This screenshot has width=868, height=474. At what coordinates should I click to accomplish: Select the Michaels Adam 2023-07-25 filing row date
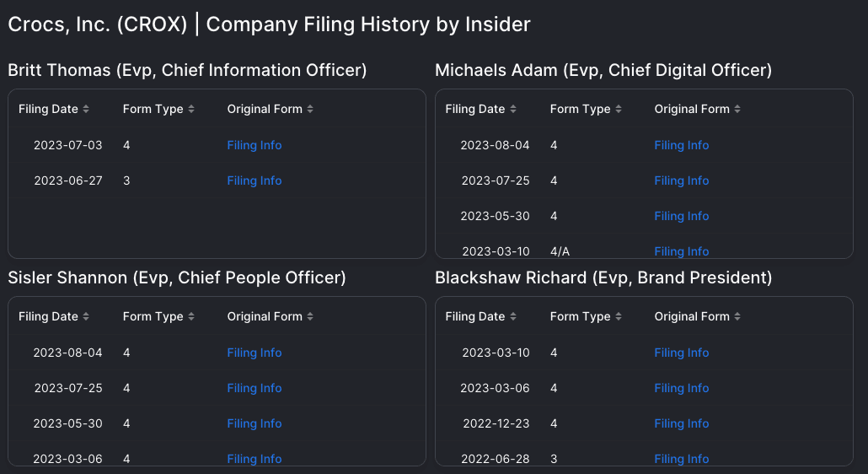(x=496, y=180)
